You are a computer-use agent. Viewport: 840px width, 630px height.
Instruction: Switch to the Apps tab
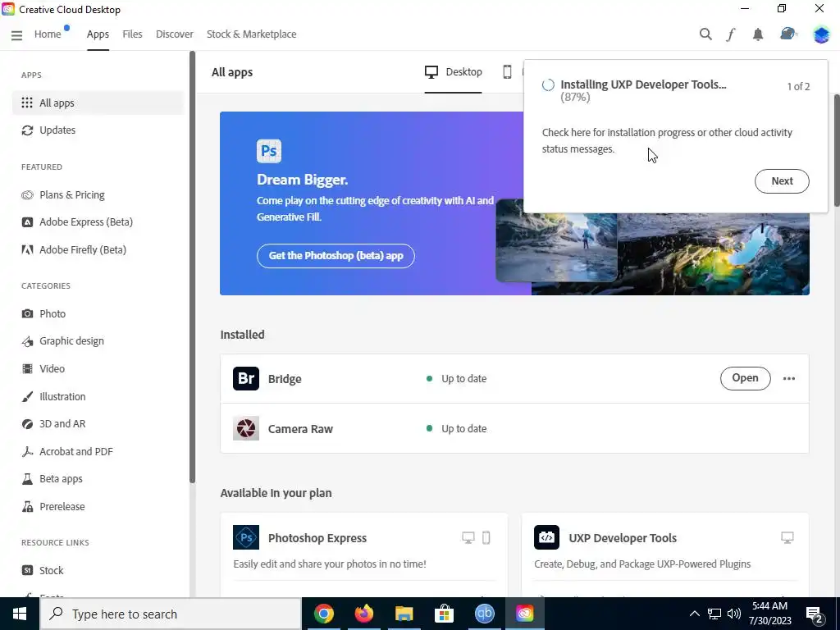98,34
